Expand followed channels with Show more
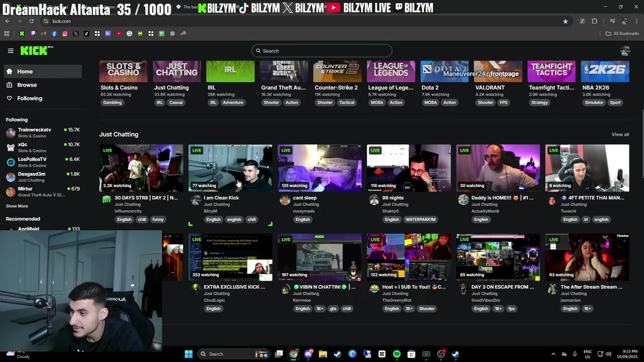 tap(17, 206)
